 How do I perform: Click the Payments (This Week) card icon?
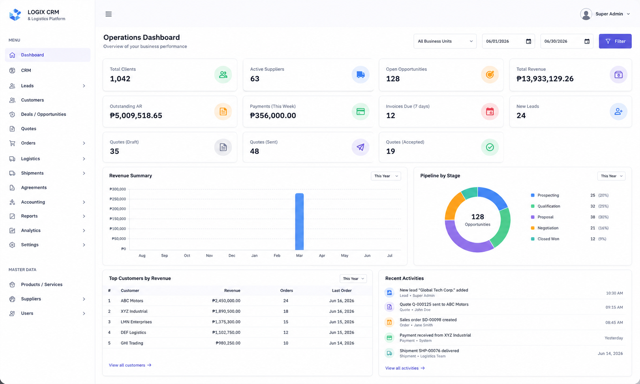(x=360, y=111)
